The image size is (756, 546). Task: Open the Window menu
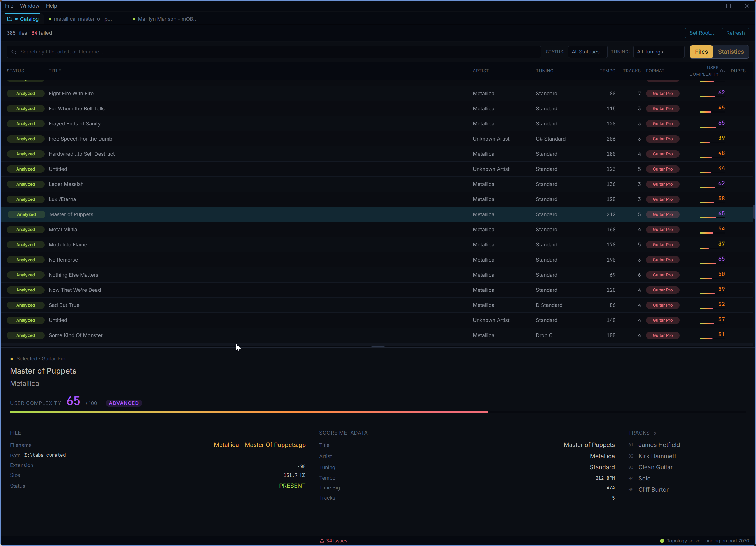click(30, 6)
